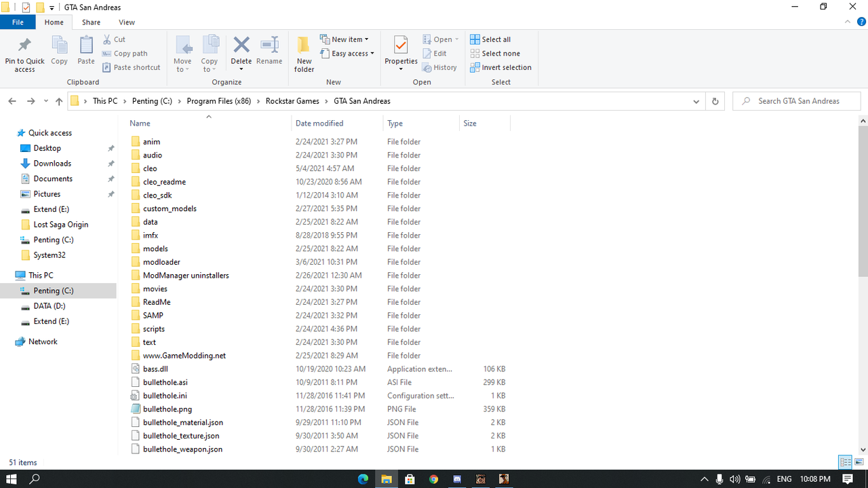
Task: Open Microsoft Edge from taskbar
Action: click(x=363, y=478)
